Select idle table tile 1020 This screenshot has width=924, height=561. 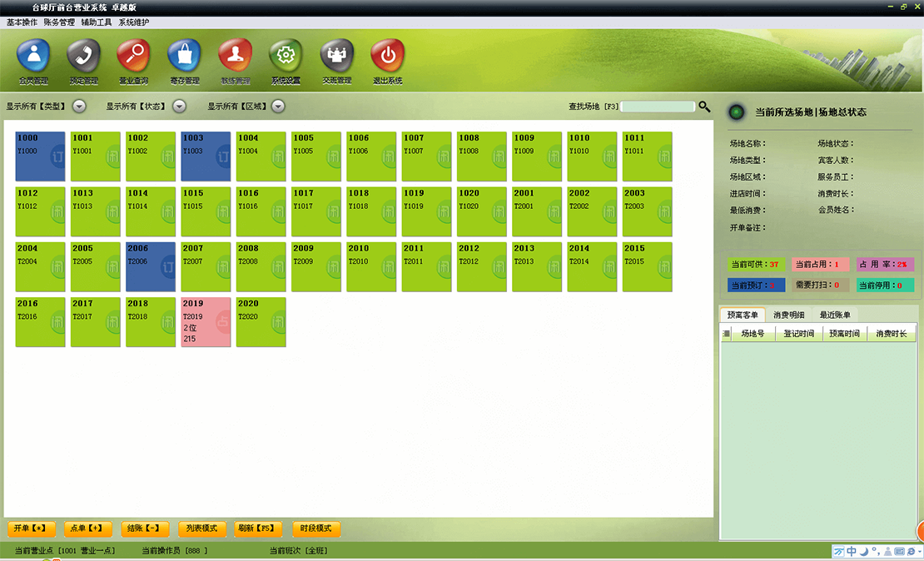click(481, 211)
